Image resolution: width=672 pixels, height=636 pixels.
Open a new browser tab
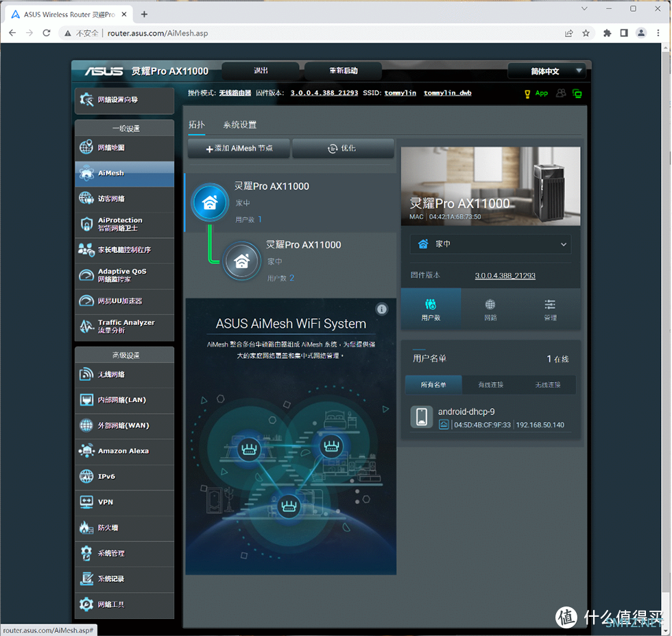point(145,14)
